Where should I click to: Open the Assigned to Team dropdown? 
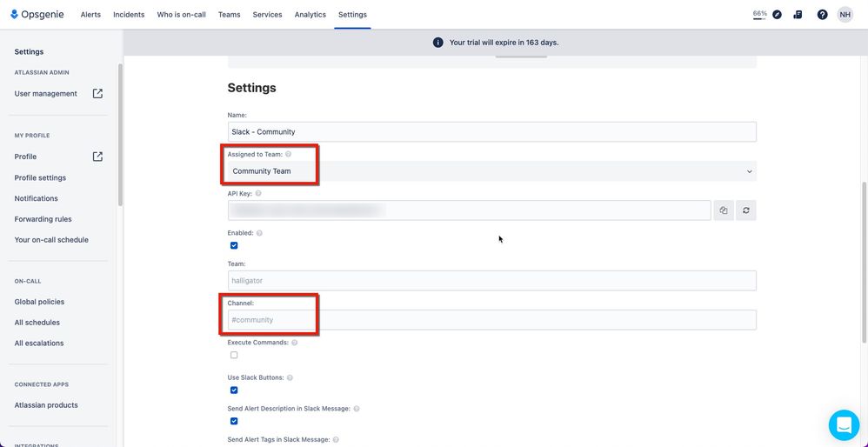click(x=492, y=171)
